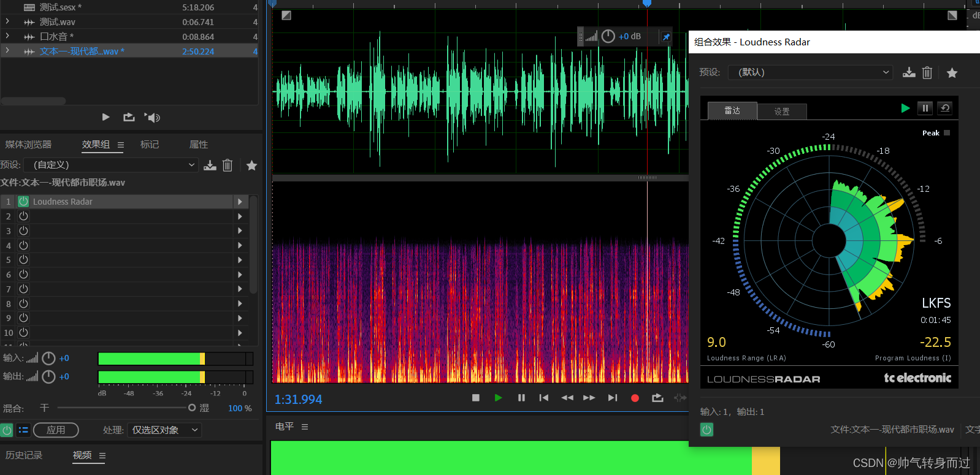This screenshot has width=980, height=475.
Task: Move playhead to previous marker
Action: coord(543,398)
